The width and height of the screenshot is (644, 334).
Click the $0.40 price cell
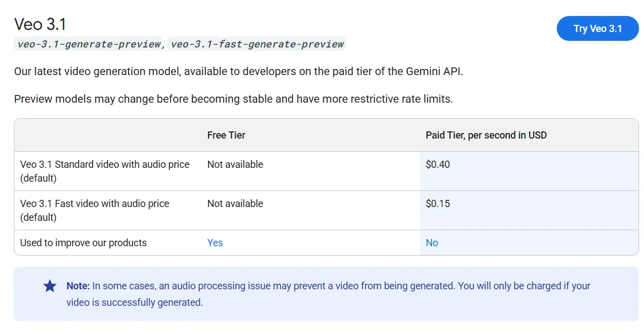pyautogui.click(x=438, y=165)
